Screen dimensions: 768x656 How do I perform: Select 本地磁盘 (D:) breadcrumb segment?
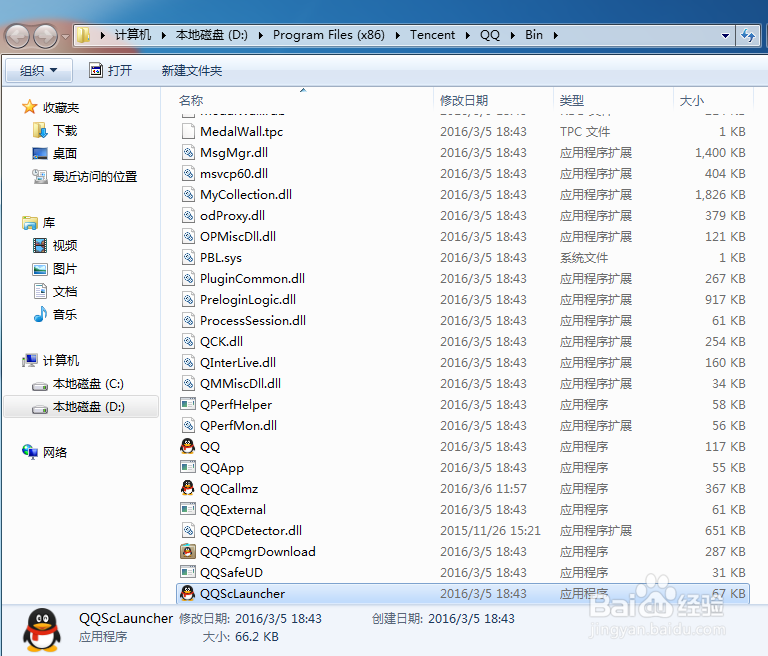coord(212,35)
